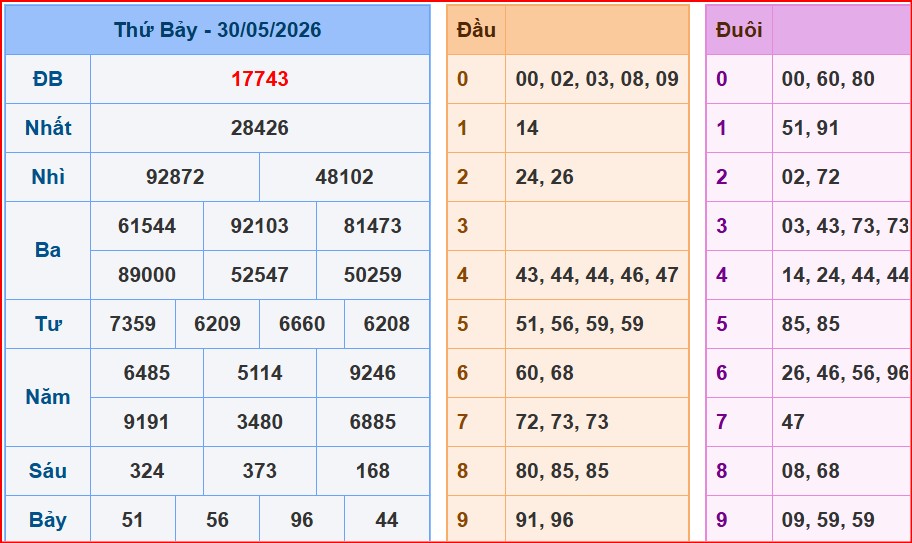The image size is (912, 543).
Task: Select Đuôi values 02, 72
Action: [810, 177]
